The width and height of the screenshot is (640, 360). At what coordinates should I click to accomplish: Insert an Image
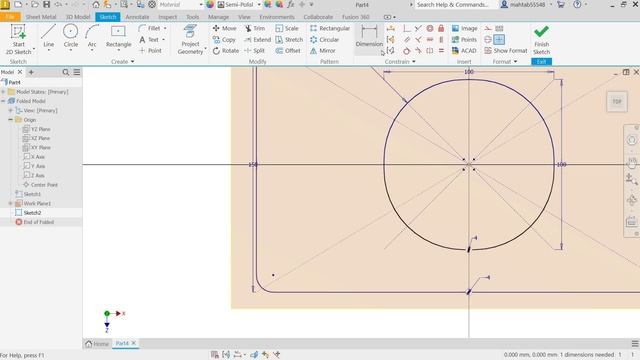click(x=464, y=28)
